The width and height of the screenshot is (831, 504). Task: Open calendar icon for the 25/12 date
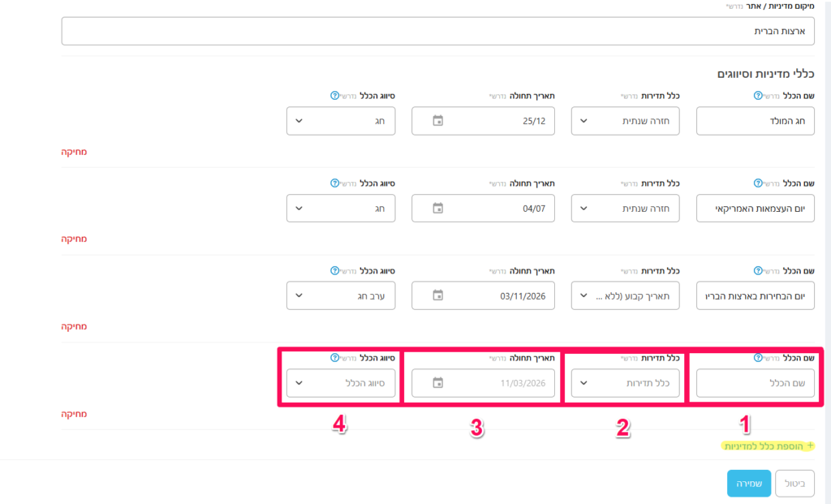pos(438,121)
